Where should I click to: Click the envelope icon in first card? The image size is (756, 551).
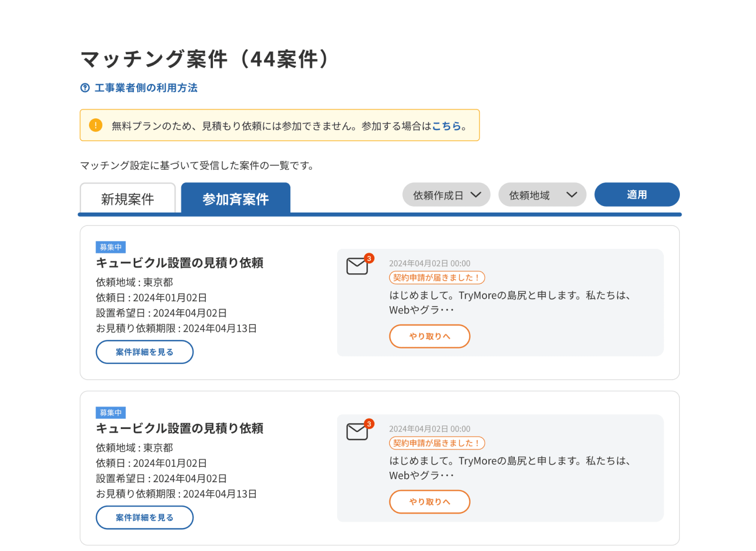[x=357, y=266]
